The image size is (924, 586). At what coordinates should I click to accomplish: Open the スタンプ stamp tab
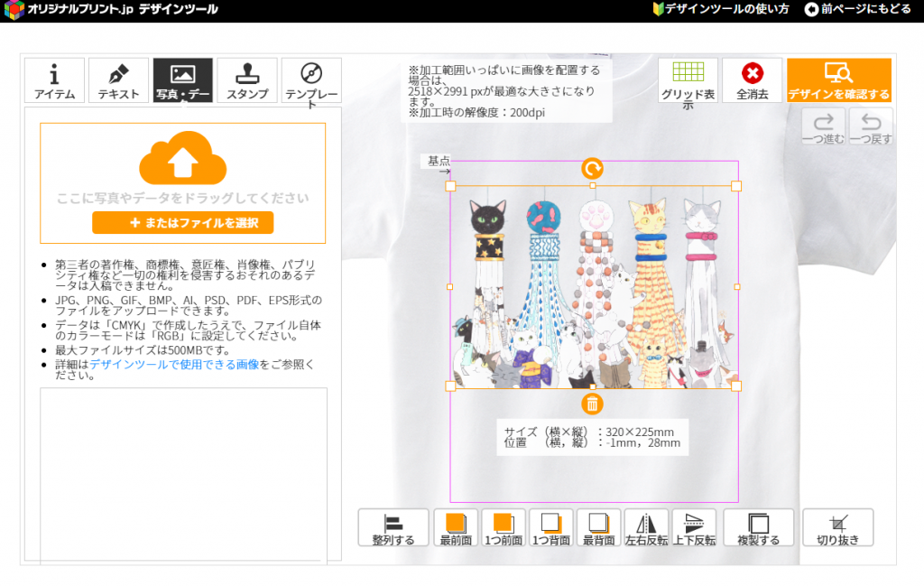tap(247, 80)
